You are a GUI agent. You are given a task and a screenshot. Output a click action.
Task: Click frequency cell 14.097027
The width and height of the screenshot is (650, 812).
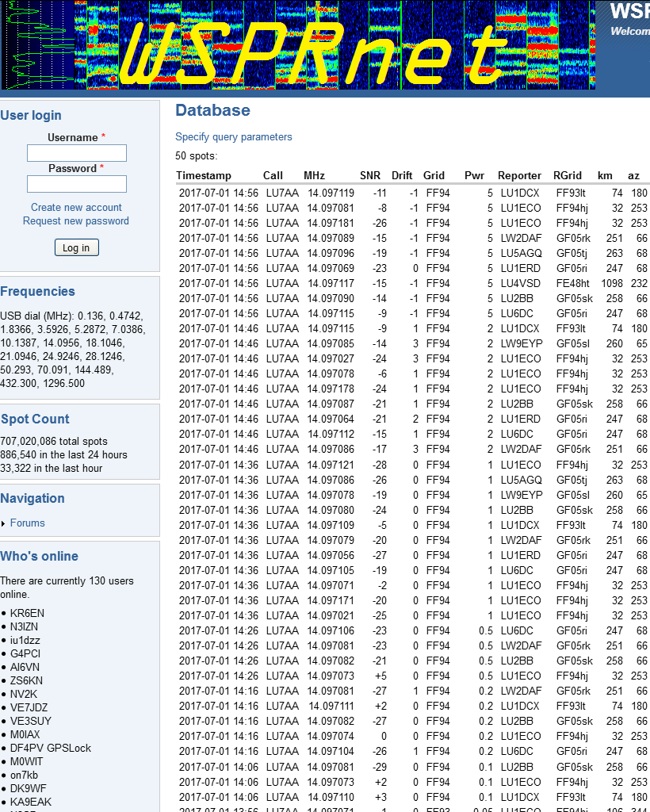click(331, 358)
